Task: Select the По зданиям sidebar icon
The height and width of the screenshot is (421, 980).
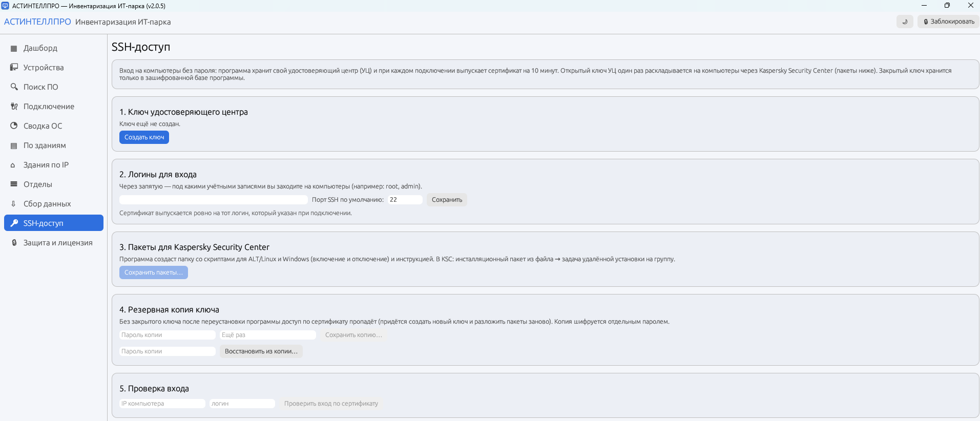Action: [14, 145]
